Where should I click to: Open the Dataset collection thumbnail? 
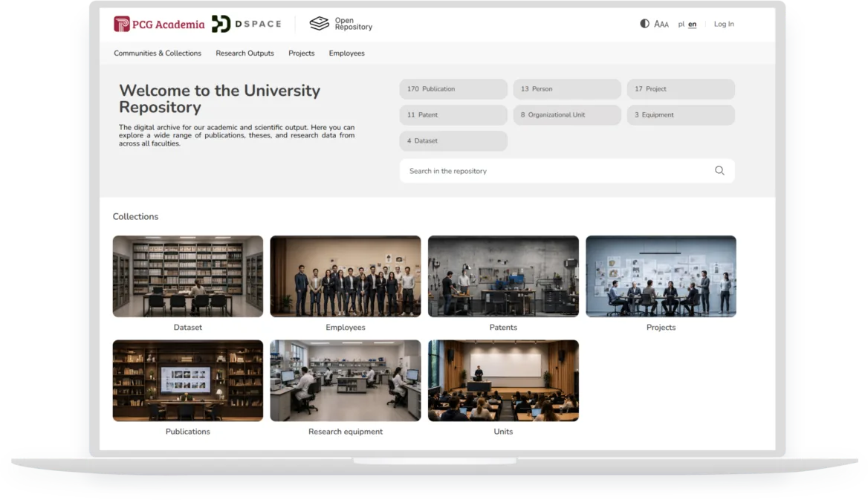tap(188, 276)
